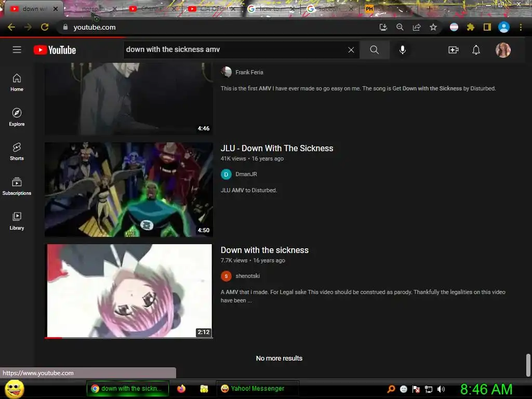Toggle the browser side panel icon
The height and width of the screenshot is (399, 532).
click(x=487, y=27)
